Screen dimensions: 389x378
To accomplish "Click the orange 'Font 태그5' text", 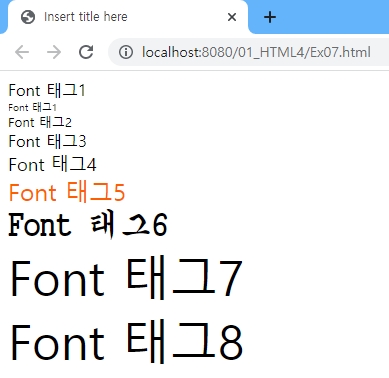I will (x=67, y=192).
